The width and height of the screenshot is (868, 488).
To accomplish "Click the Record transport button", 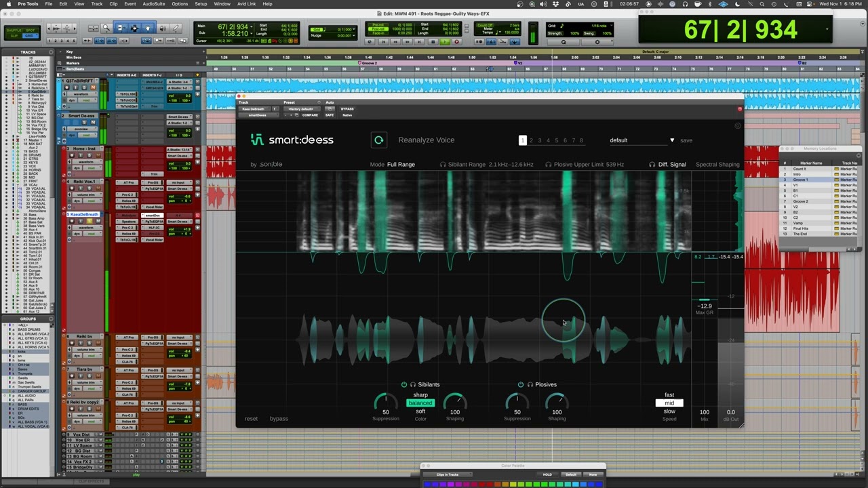I will click(456, 42).
